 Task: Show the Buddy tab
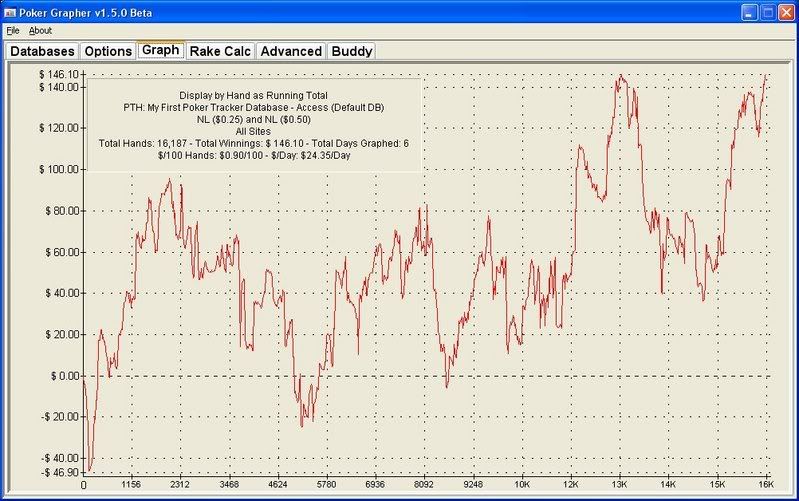click(352, 51)
